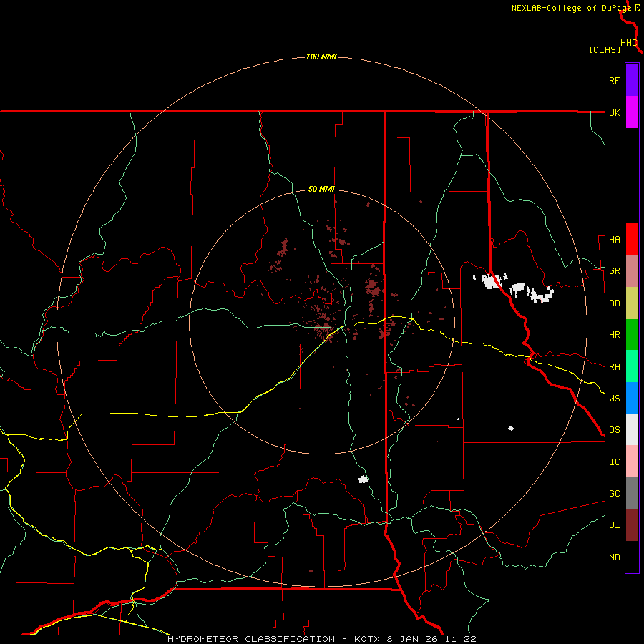Click the mint RA legend swatch
Viewport: 644px width, 644px height.
click(x=632, y=366)
